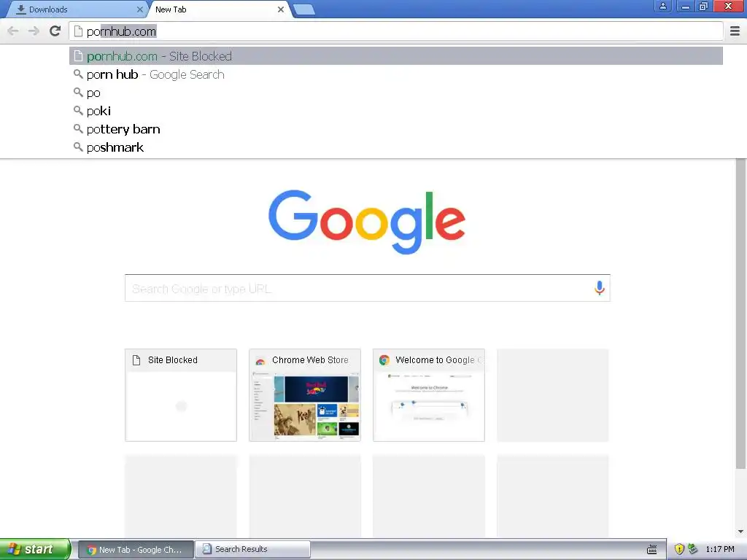Focus the 'Search Google or type URL' box
The width and height of the screenshot is (747, 560).
coord(368,288)
